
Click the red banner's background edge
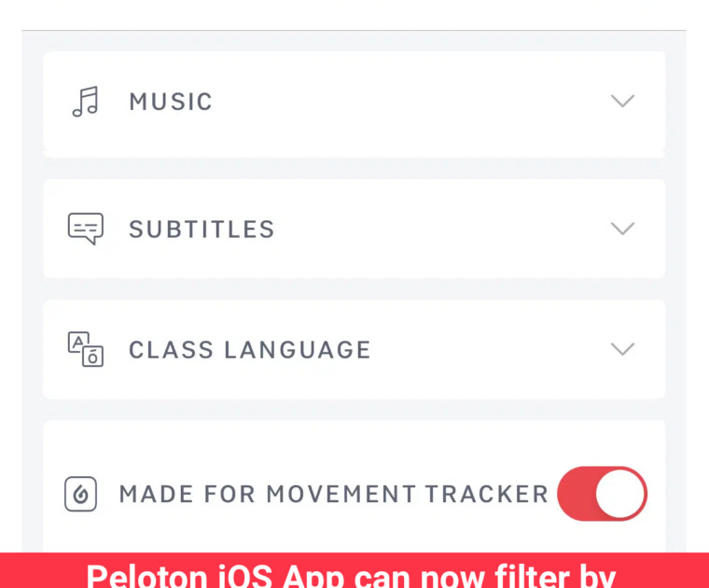pos(28,571)
